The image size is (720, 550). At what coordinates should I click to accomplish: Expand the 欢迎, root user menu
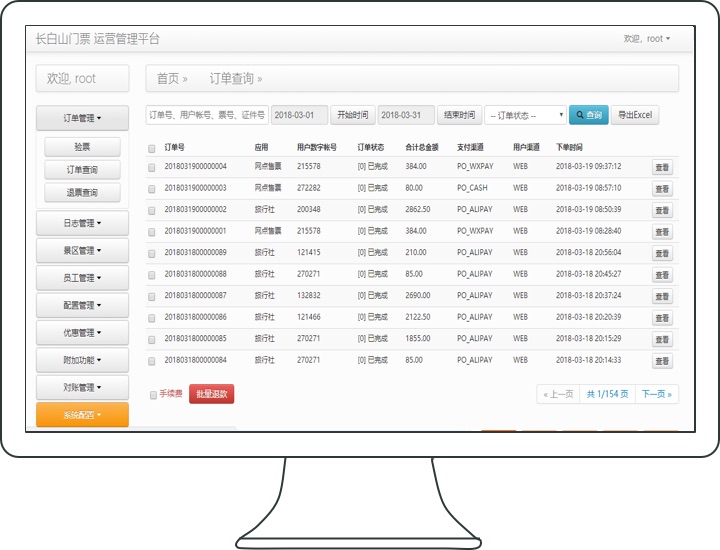point(647,39)
